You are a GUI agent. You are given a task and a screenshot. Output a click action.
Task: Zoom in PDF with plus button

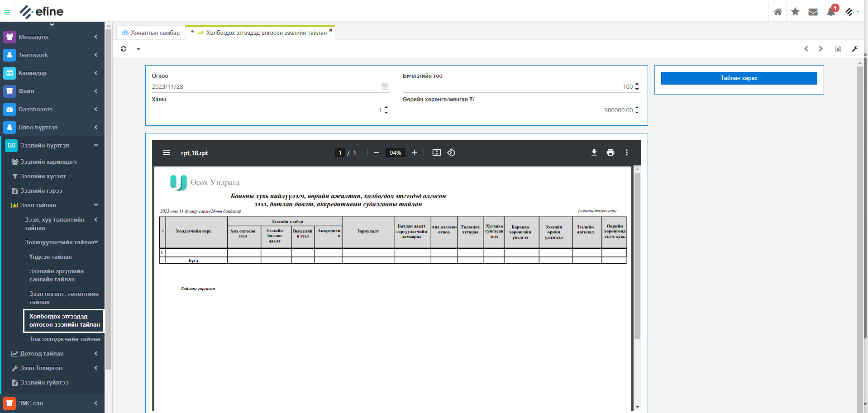pyautogui.click(x=414, y=153)
